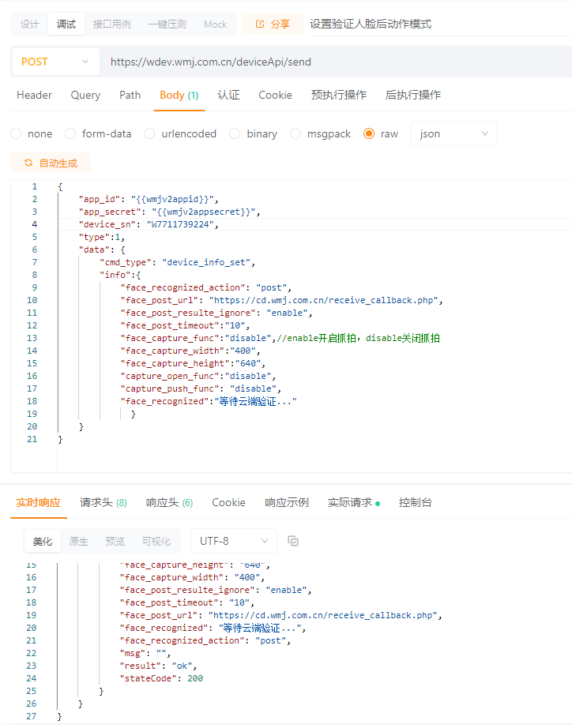Viewport: 572px width, 728px height.
Task: Click the request URL input field
Action: pyautogui.click(x=332, y=62)
